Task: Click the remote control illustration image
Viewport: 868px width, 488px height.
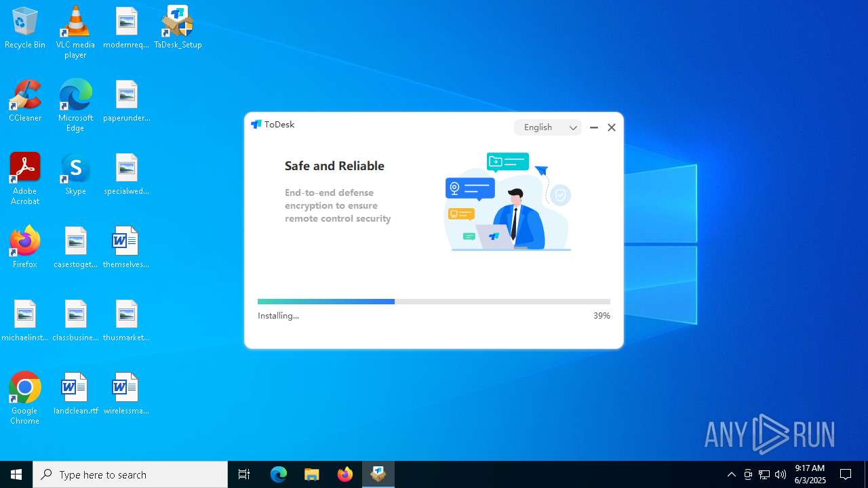Action: tap(508, 202)
